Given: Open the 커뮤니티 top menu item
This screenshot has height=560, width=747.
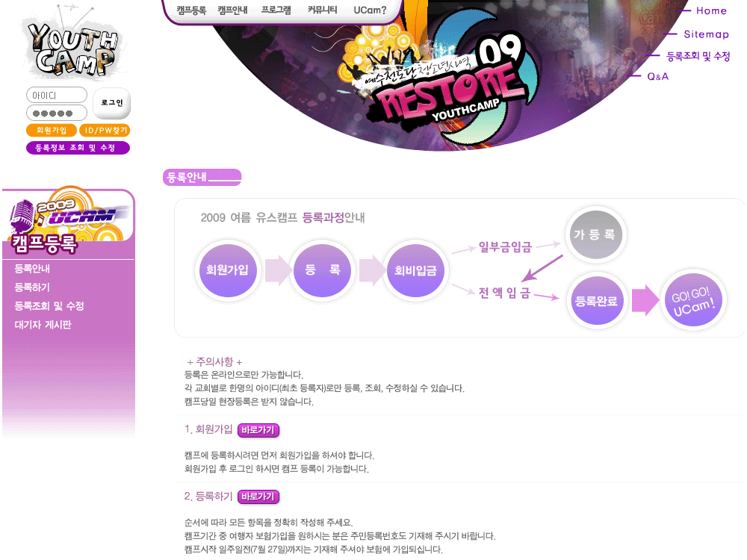Looking at the screenshot, I should [x=322, y=10].
